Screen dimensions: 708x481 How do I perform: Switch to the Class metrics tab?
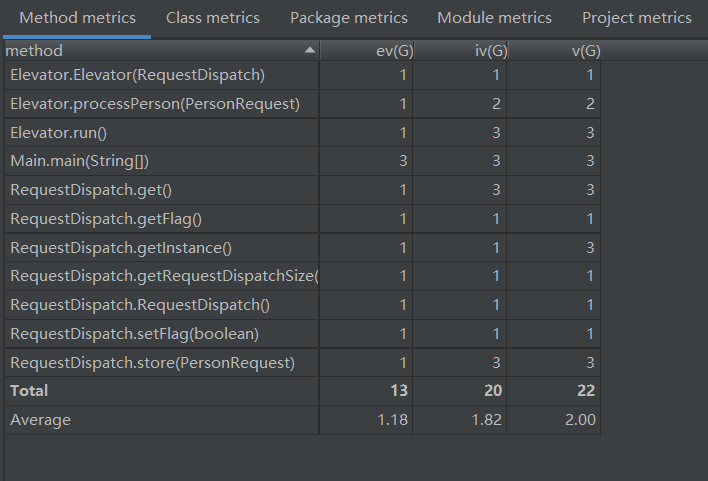tap(213, 18)
